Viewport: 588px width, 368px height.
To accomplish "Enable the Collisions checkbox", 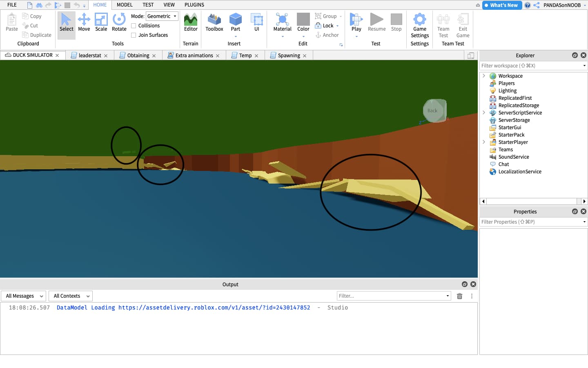I will click(134, 26).
